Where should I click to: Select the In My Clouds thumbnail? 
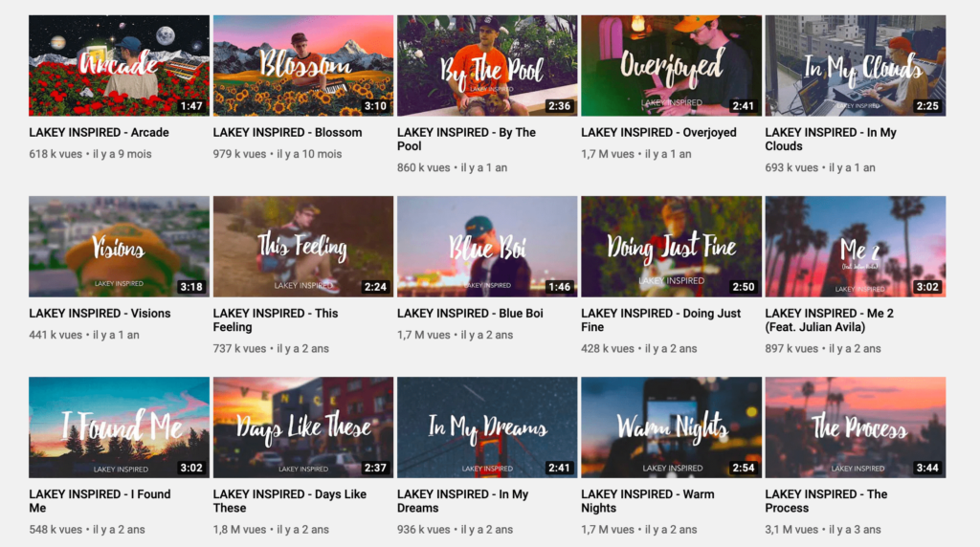pos(855,66)
